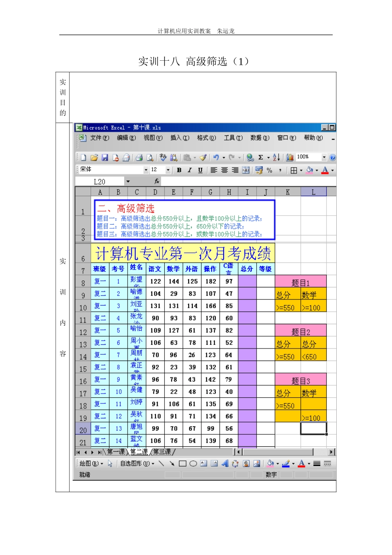Undo the last action

(216, 157)
